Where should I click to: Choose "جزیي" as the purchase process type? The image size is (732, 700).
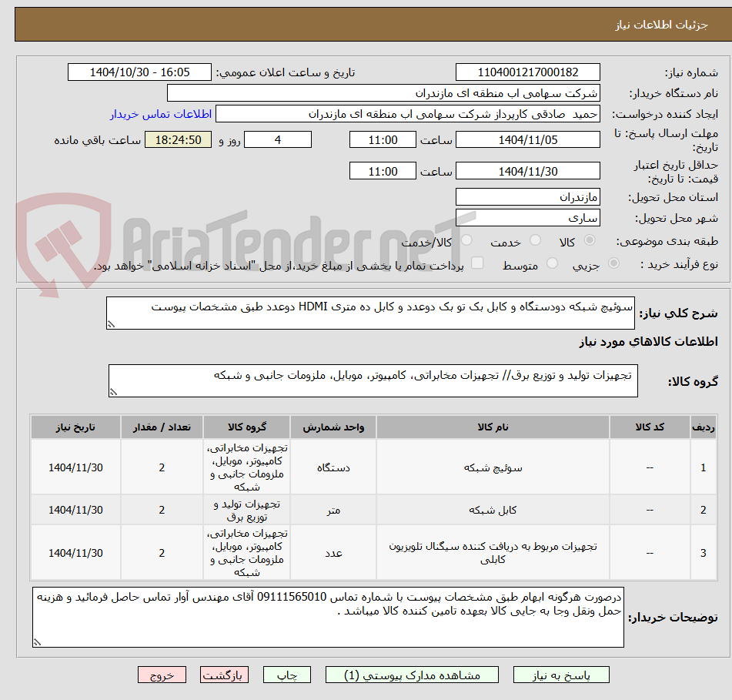[613, 262]
